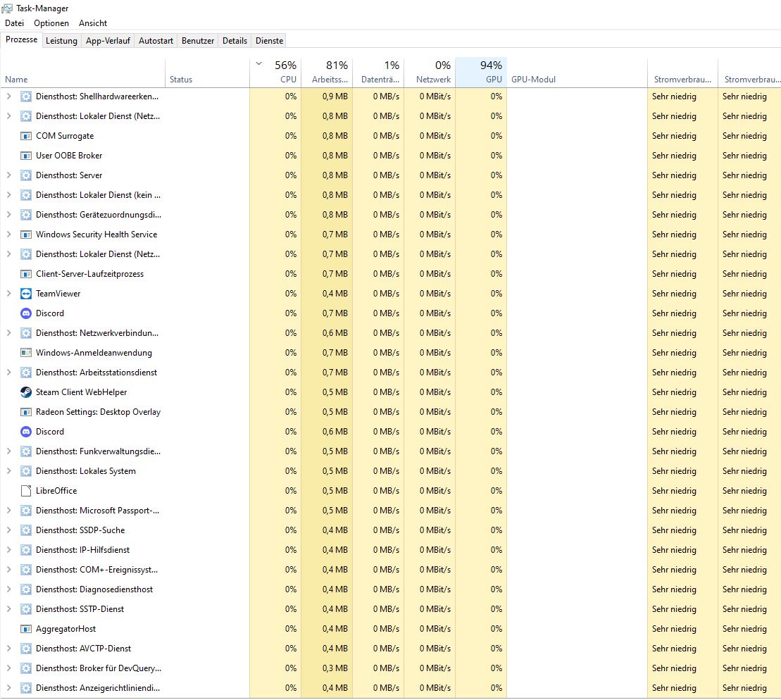Switch to the Dienste tab
781x700 pixels.
click(x=270, y=41)
